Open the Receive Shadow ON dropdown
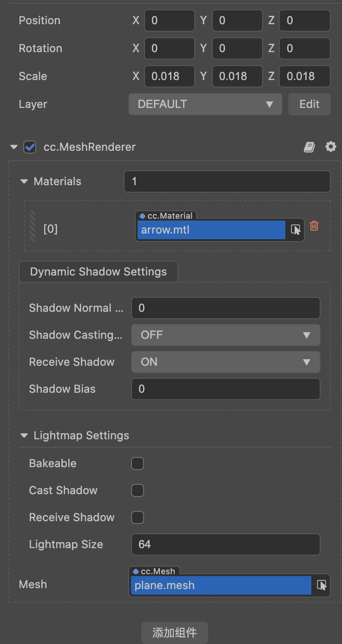This screenshot has width=342, height=644. pyautogui.click(x=225, y=362)
